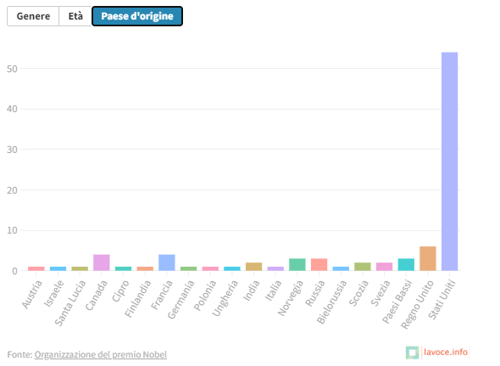The image size is (500, 366).
Task: Click the pink Svezia bar
Action: click(x=384, y=266)
